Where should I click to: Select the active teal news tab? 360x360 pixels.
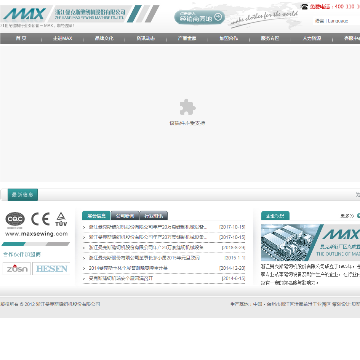(x=96, y=216)
